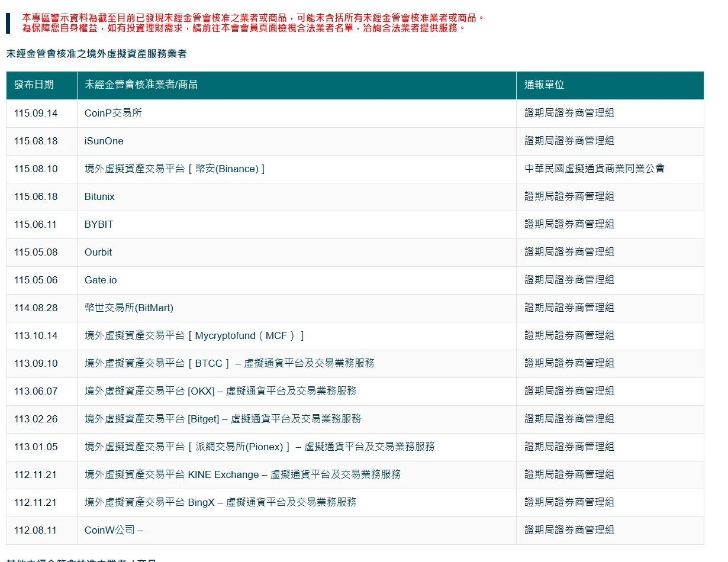The height and width of the screenshot is (562, 728).
Task: Click the Bitunix entry
Action: pos(99,196)
